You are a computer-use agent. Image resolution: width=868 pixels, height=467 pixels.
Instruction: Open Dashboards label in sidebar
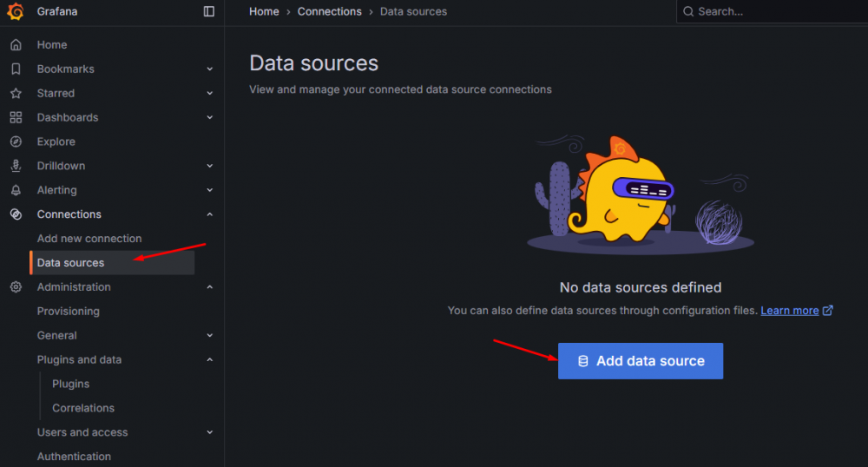[x=68, y=117]
